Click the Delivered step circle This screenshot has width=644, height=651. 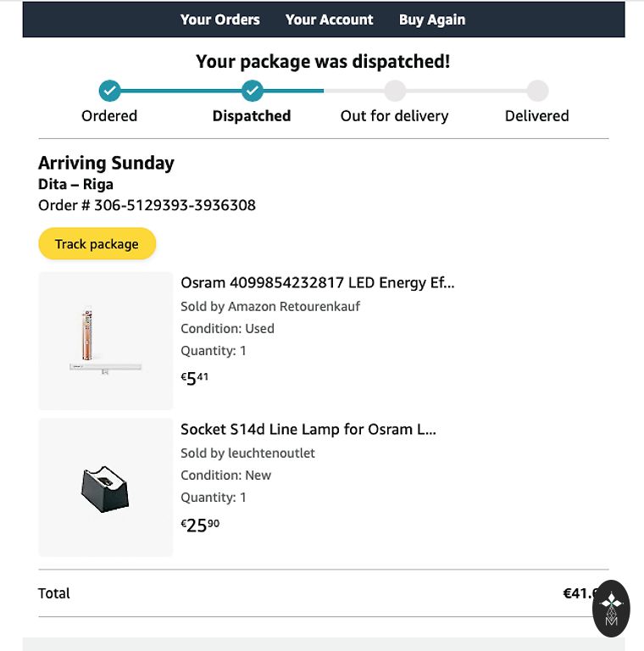coord(537,91)
